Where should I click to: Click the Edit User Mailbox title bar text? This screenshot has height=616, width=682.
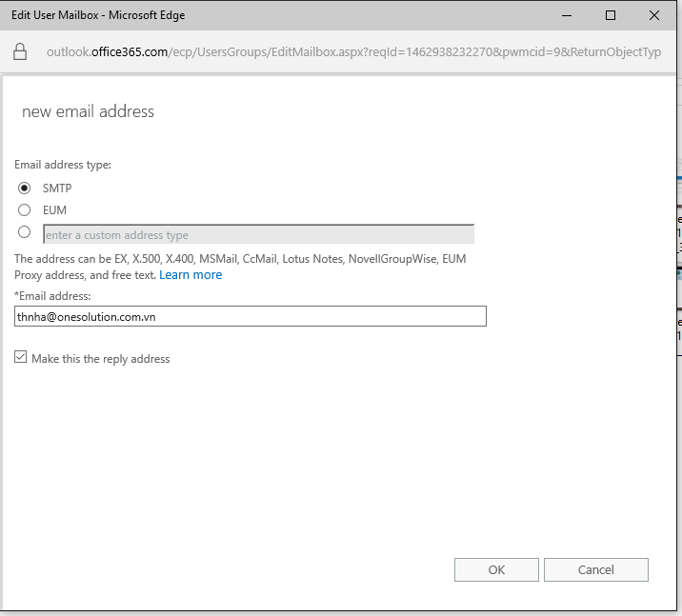tap(98, 15)
